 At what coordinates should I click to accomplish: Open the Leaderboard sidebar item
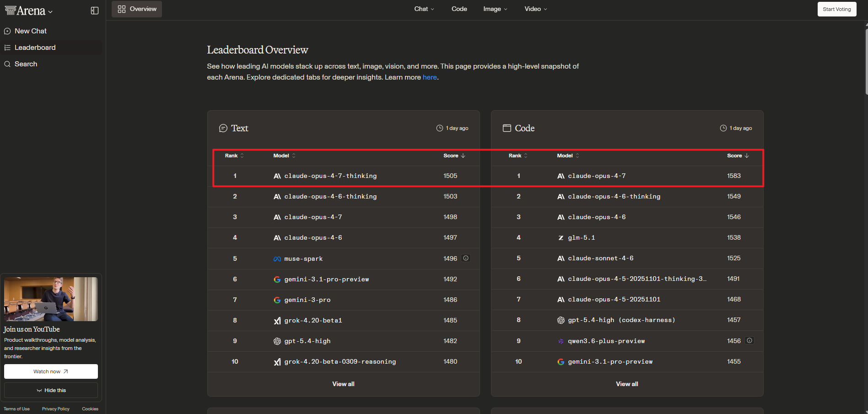pos(52,48)
